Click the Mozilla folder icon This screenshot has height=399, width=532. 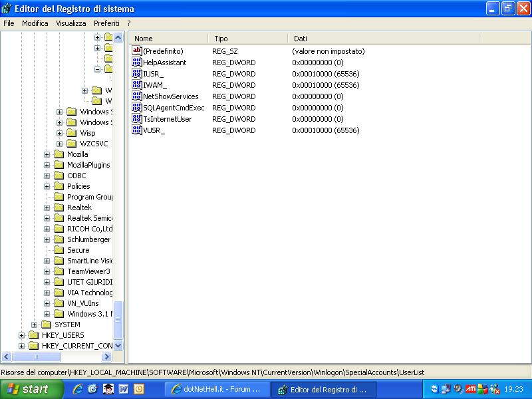(59, 154)
